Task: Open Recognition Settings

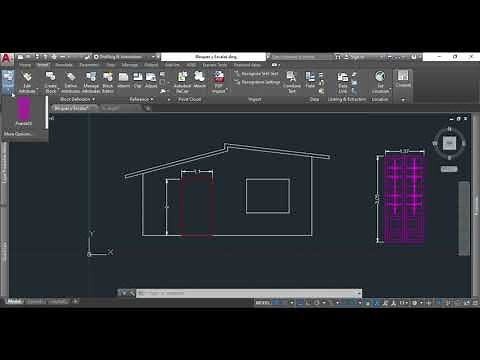Action: coord(257,82)
